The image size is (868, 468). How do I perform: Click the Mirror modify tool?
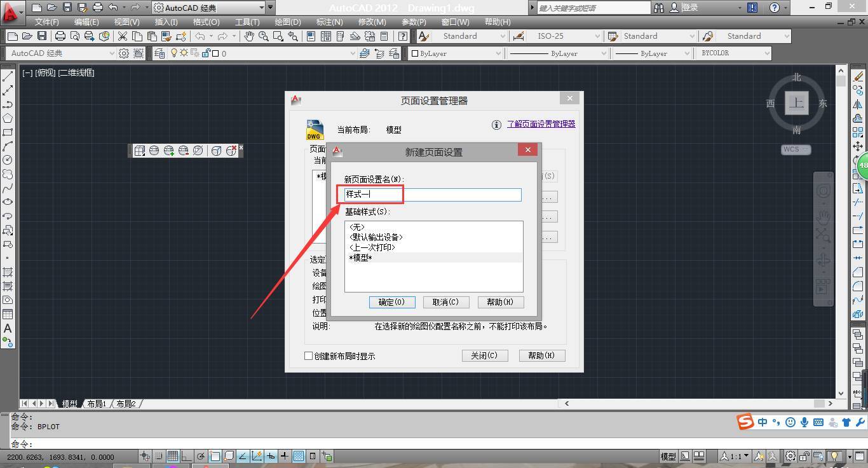tap(858, 104)
